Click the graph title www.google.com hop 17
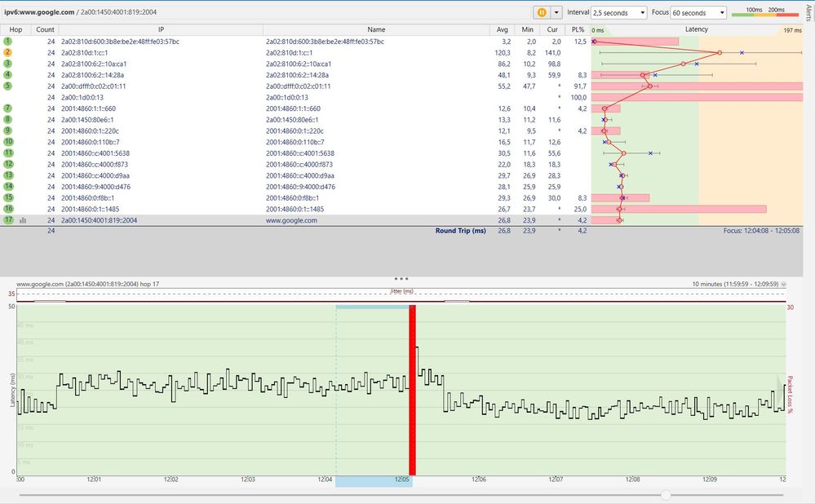Image resolution: width=815 pixels, height=504 pixels. click(88, 285)
